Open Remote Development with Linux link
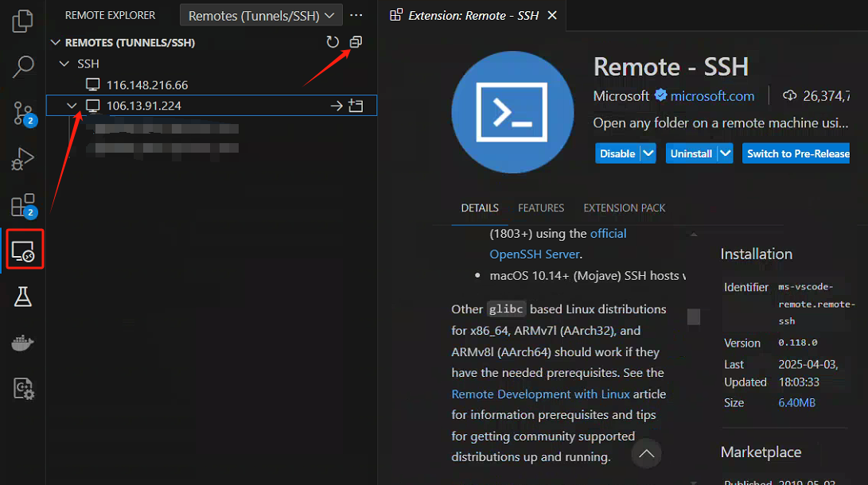 [x=540, y=394]
